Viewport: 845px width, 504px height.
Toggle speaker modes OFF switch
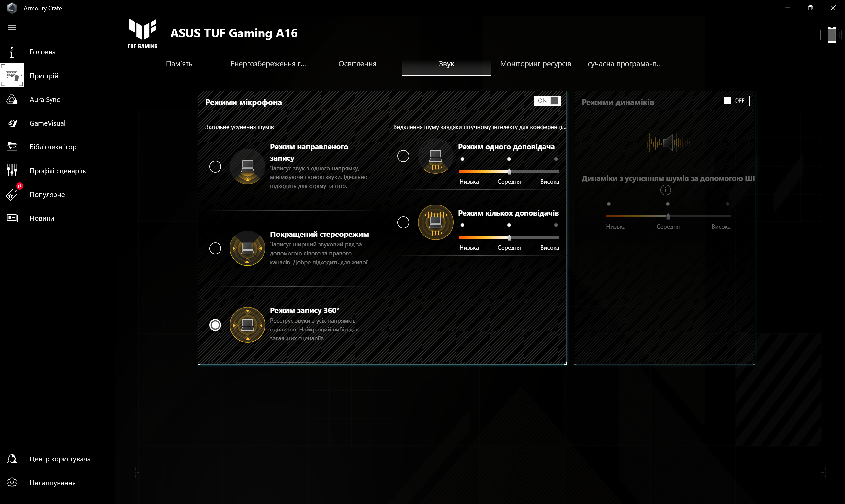click(x=734, y=100)
